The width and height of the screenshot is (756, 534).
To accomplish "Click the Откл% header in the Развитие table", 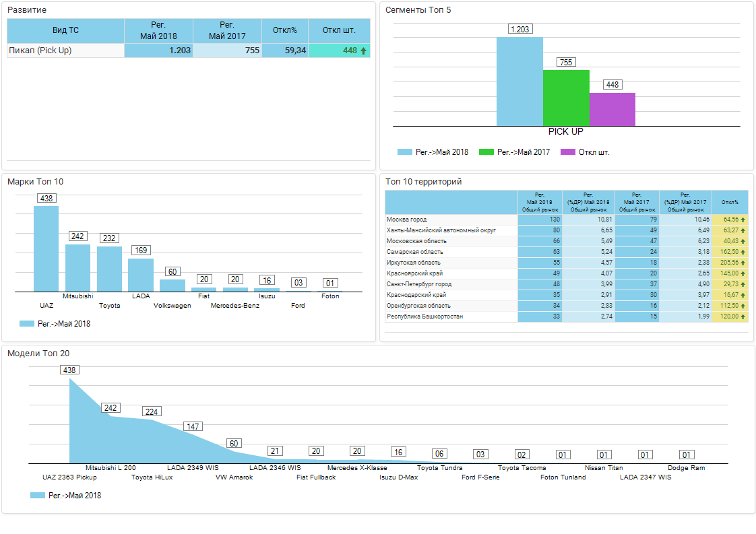I will tap(284, 30).
